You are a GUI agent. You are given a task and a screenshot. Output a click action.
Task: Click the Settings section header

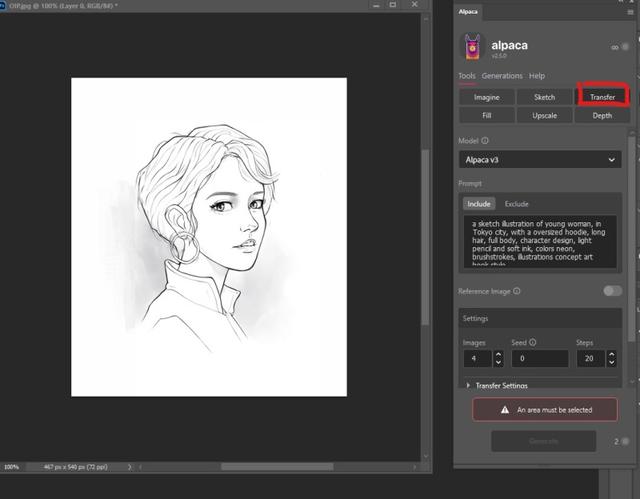click(540, 318)
